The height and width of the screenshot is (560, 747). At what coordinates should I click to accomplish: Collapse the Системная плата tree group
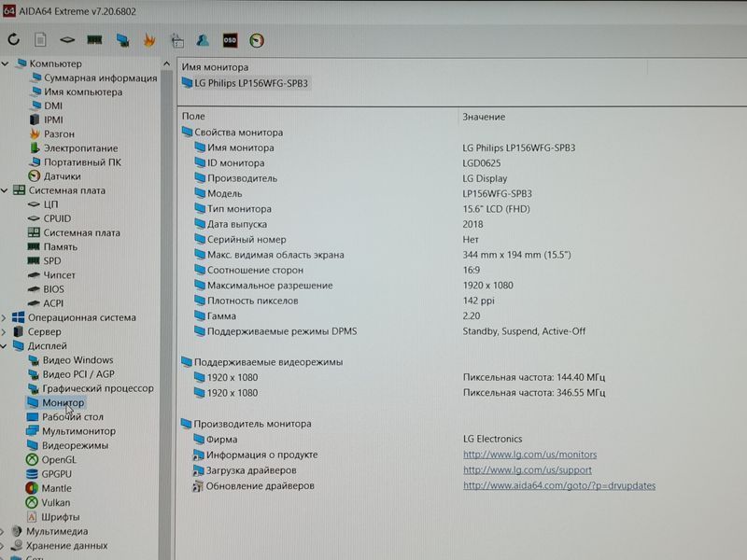pos(5,190)
